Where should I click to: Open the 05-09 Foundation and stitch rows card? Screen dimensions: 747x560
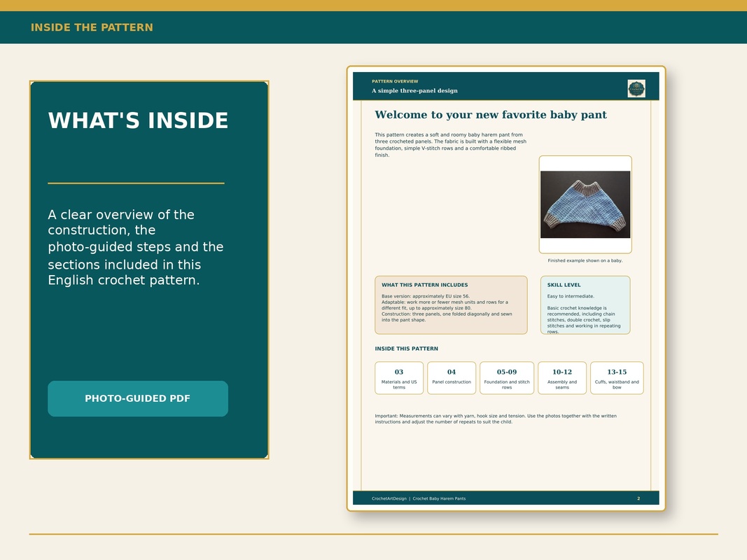(x=506, y=378)
